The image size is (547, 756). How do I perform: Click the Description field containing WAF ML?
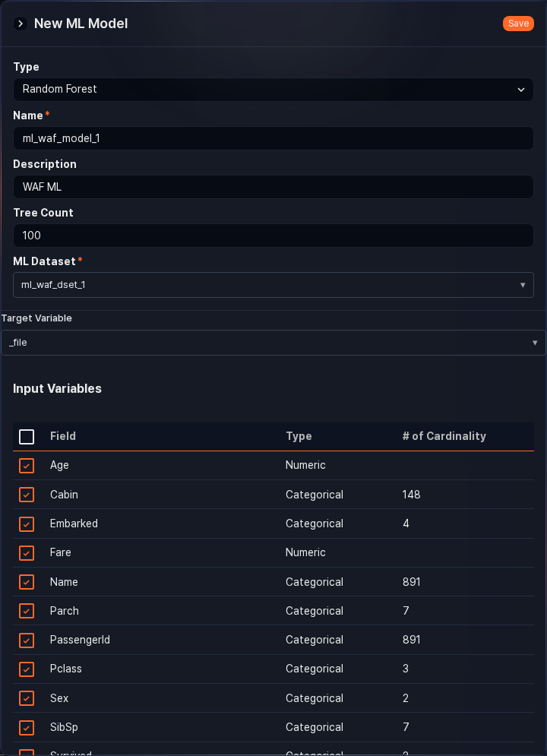tap(273, 187)
